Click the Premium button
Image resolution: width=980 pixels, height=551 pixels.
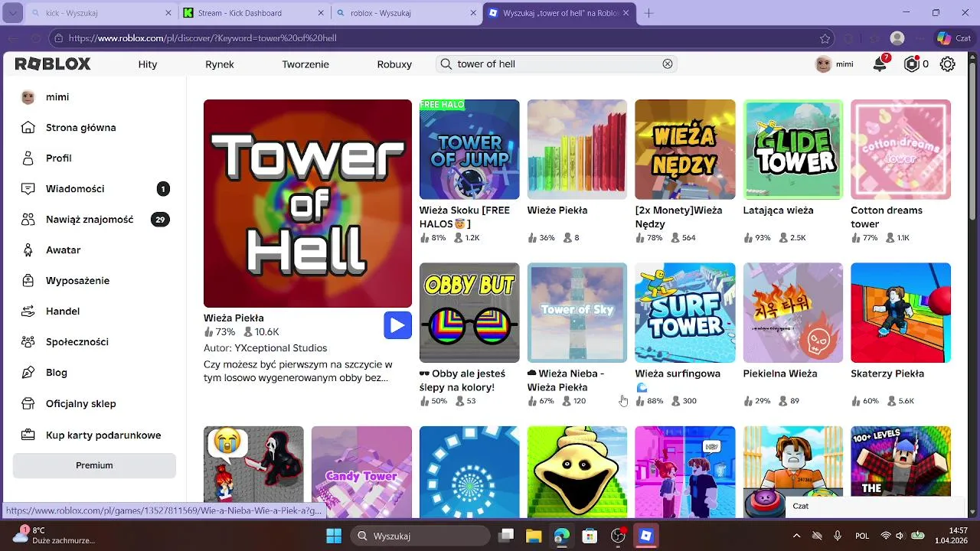[x=94, y=465]
